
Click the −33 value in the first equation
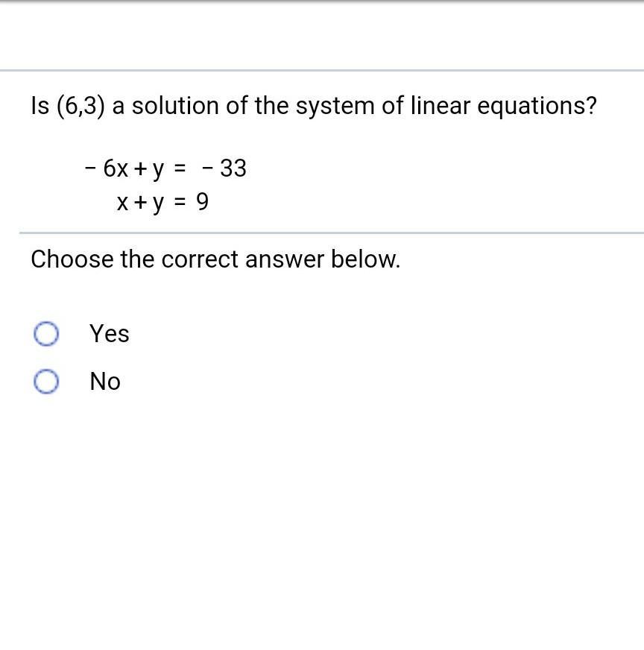pyautogui.click(x=224, y=169)
